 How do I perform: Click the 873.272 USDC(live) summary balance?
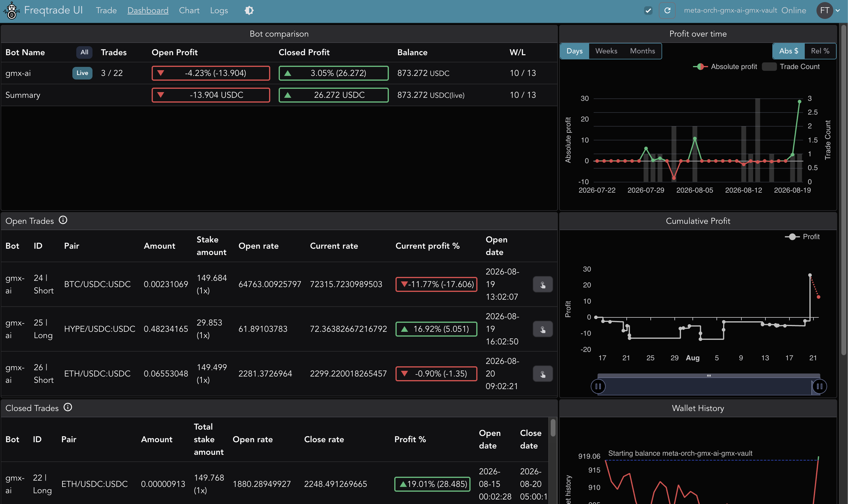pos(431,95)
